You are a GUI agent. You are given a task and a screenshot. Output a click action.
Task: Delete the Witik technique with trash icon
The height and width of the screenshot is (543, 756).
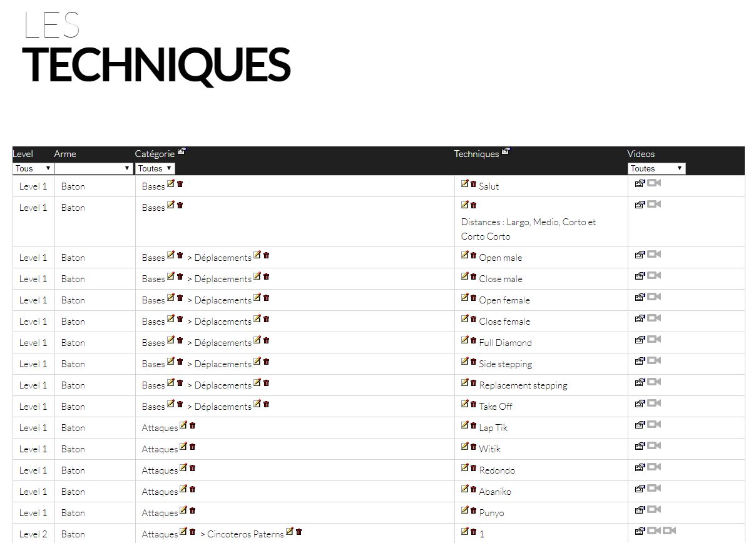pyautogui.click(x=473, y=447)
